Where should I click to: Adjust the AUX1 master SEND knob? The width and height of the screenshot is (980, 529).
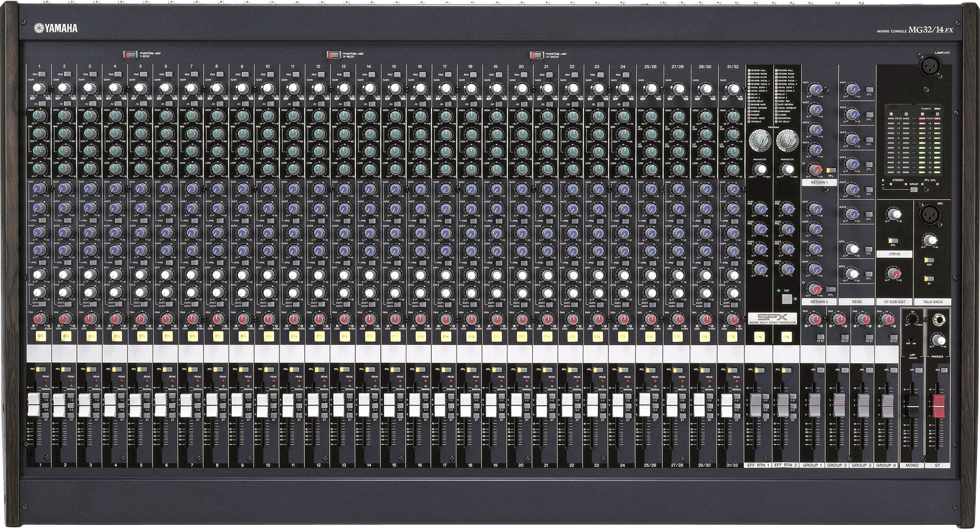[852, 90]
